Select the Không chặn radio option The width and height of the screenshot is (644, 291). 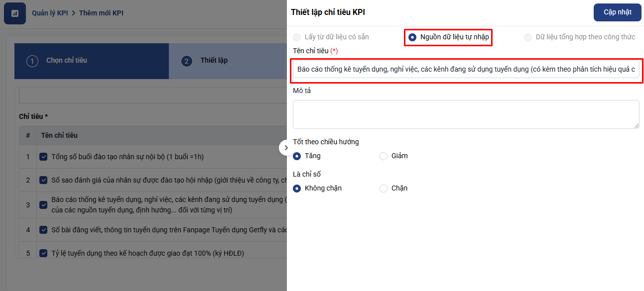click(x=297, y=189)
